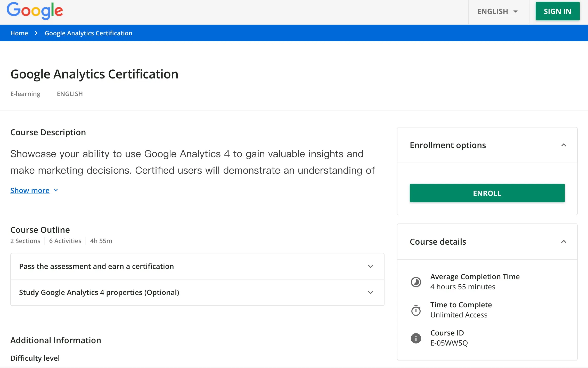Click the Show more link

pos(30,190)
